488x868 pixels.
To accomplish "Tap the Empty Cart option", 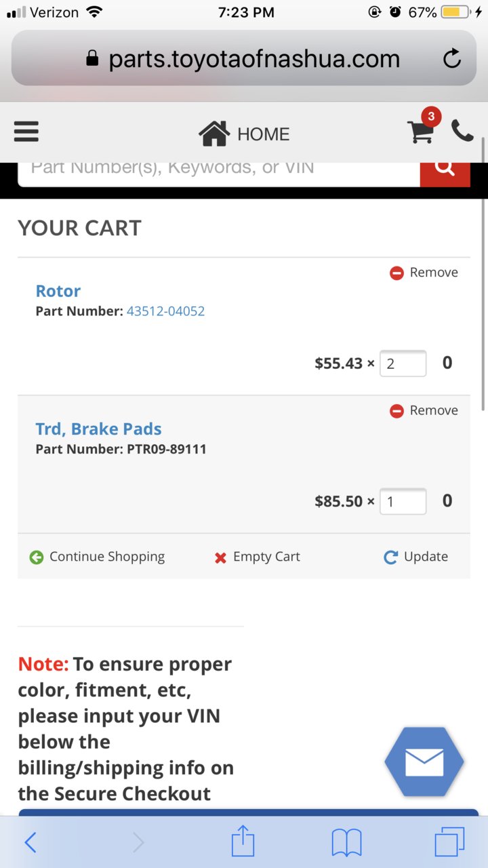I will [257, 557].
